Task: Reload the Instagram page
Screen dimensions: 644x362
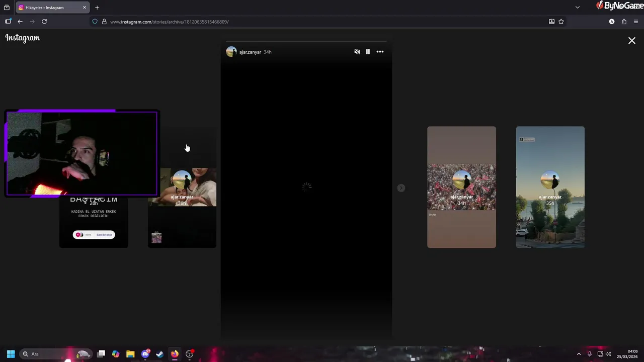Action: pos(44,22)
